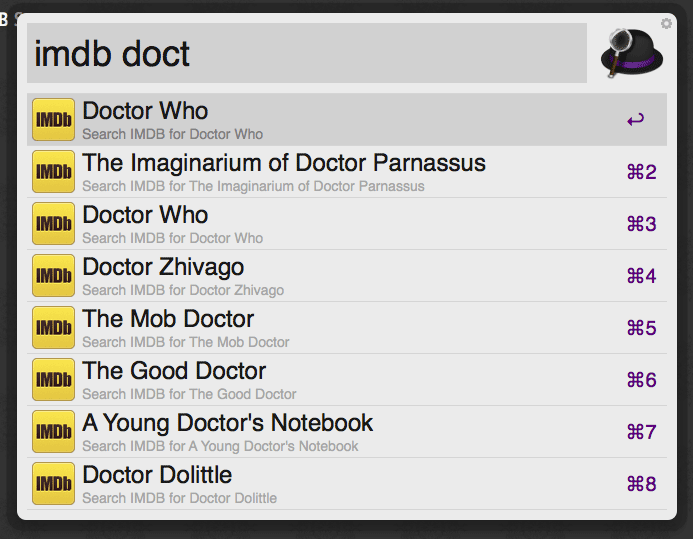
Task: Click the ⌘3 shortcut for Doctor Who
Action: (641, 224)
